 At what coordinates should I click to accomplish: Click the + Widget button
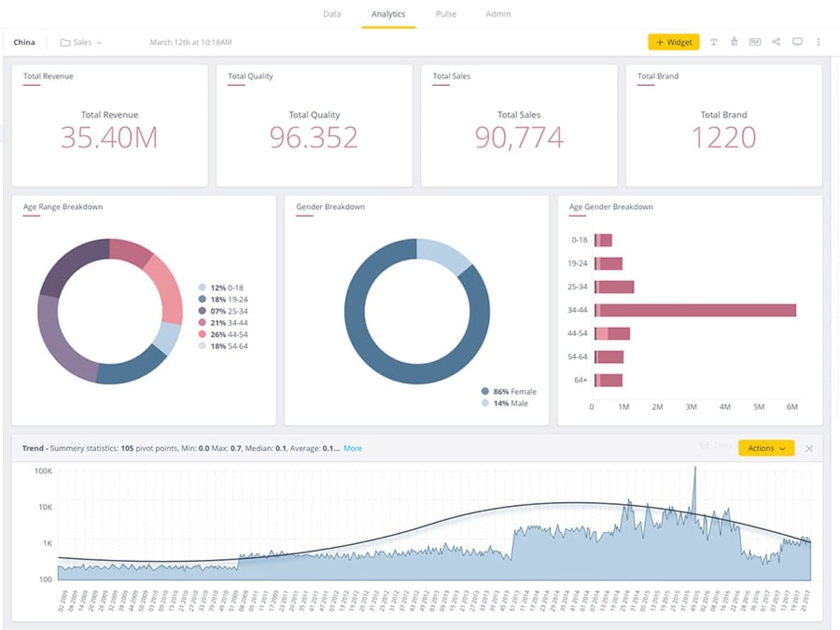tap(674, 42)
